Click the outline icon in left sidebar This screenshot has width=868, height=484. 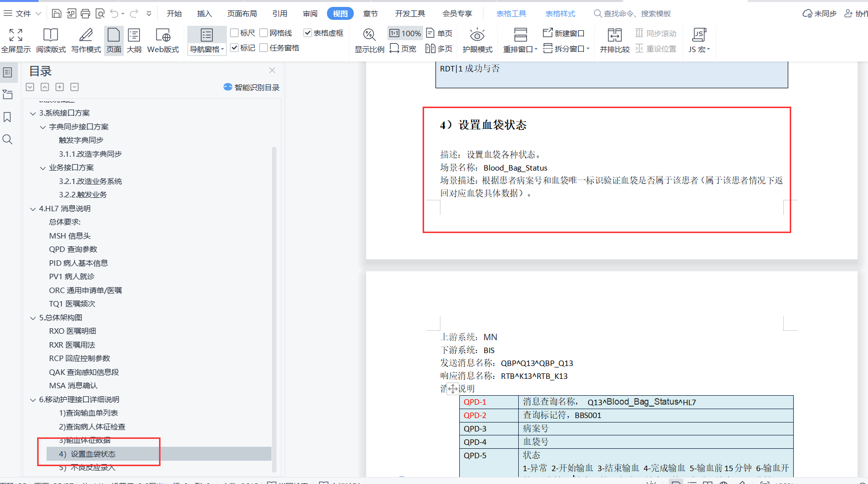click(8, 72)
